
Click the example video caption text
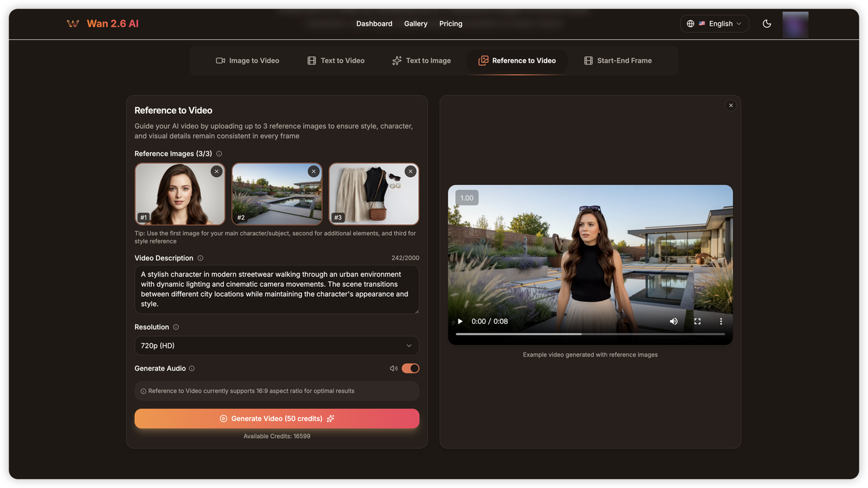[x=590, y=354]
